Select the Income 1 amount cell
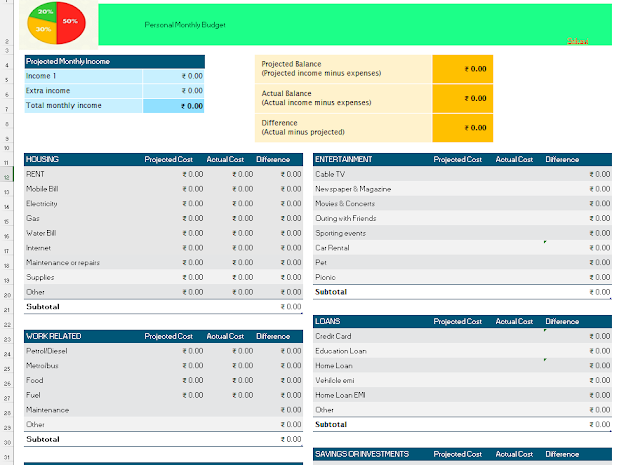640x465 pixels. (x=173, y=76)
